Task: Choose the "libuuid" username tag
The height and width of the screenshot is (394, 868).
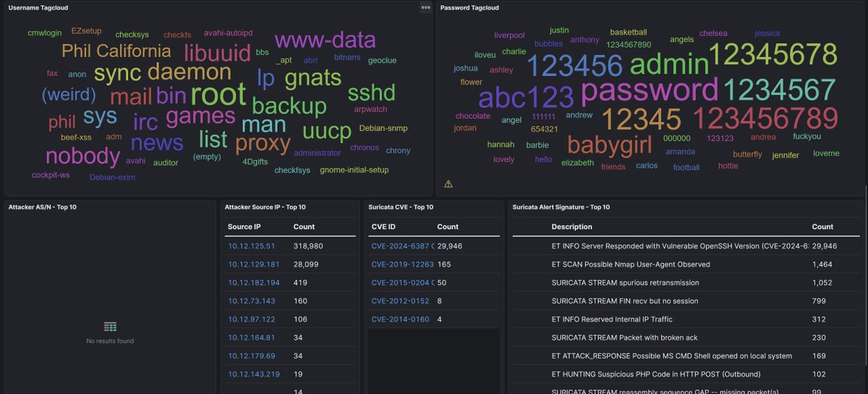Action: point(217,52)
